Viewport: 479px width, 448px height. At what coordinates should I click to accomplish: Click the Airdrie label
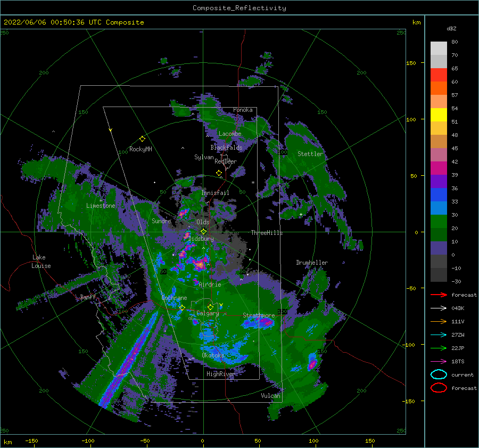[210, 284]
